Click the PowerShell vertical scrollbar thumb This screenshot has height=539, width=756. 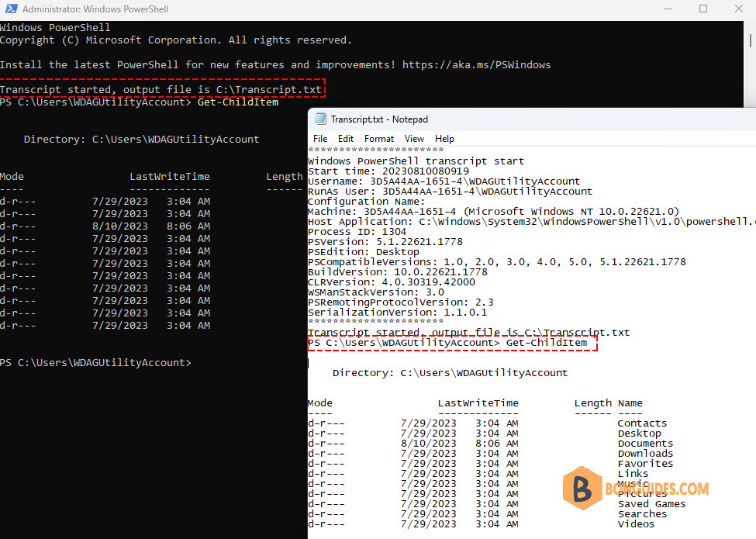pyautogui.click(x=751, y=40)
